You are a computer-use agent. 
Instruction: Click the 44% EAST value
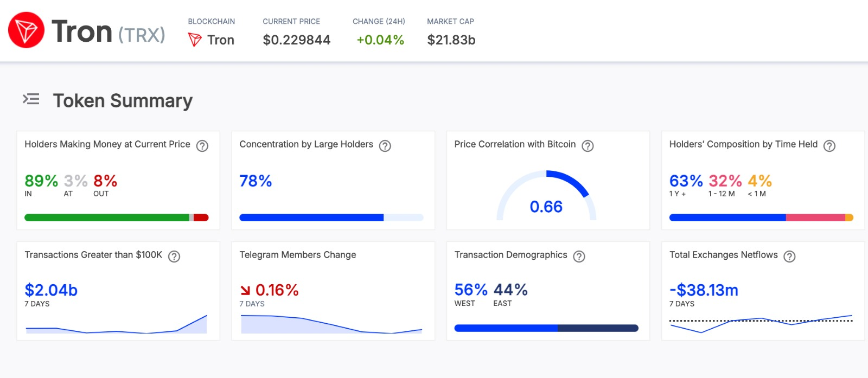[x=510, y=290]
